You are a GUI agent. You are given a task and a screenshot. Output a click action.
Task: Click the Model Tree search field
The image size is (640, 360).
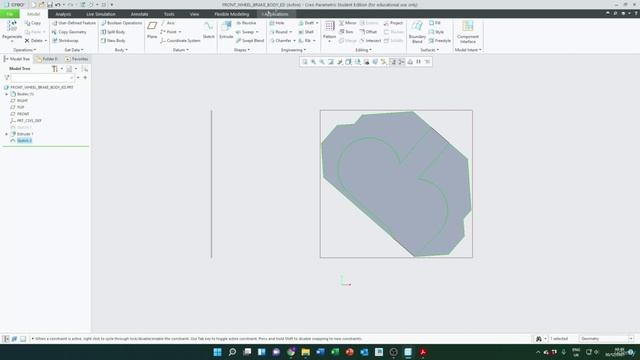coord(42,78)
